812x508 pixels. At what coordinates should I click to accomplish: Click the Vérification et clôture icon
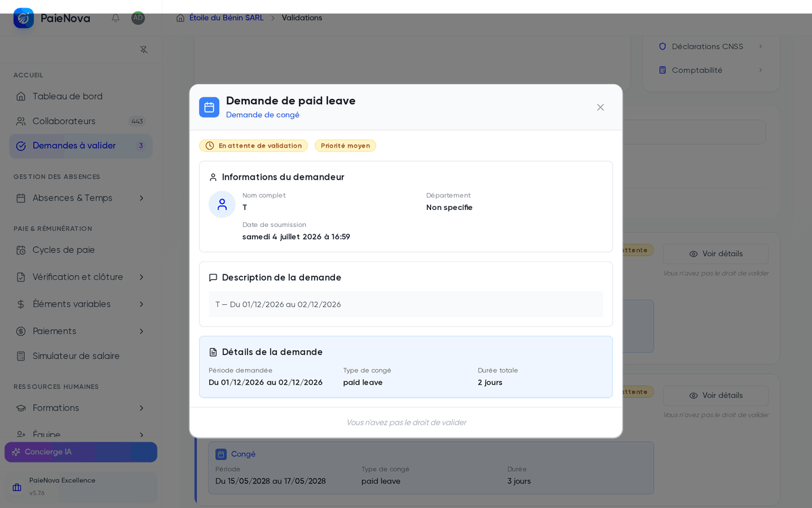tap(21, 277)
